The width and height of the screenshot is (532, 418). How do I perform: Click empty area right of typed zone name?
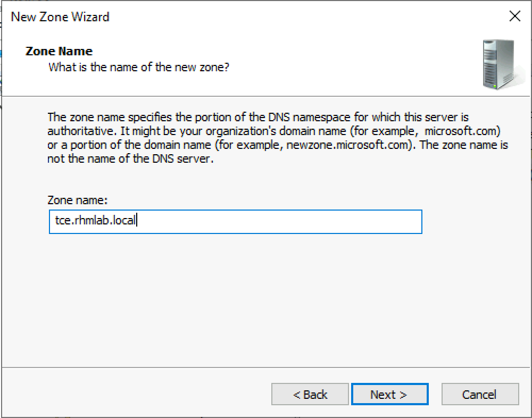click(278, 222)
